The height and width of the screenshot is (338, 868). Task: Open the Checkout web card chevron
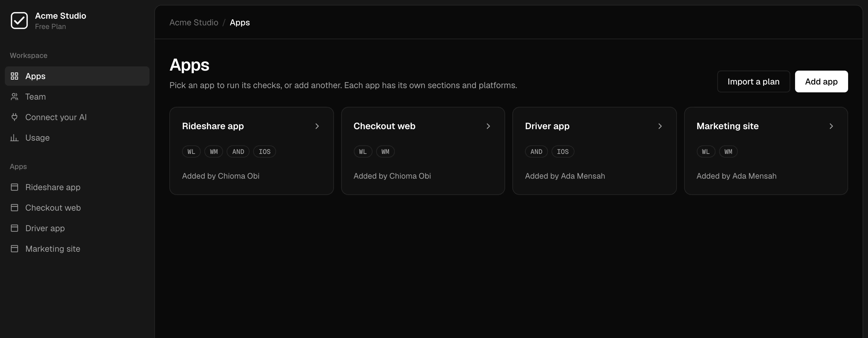(x=488, y=126)
